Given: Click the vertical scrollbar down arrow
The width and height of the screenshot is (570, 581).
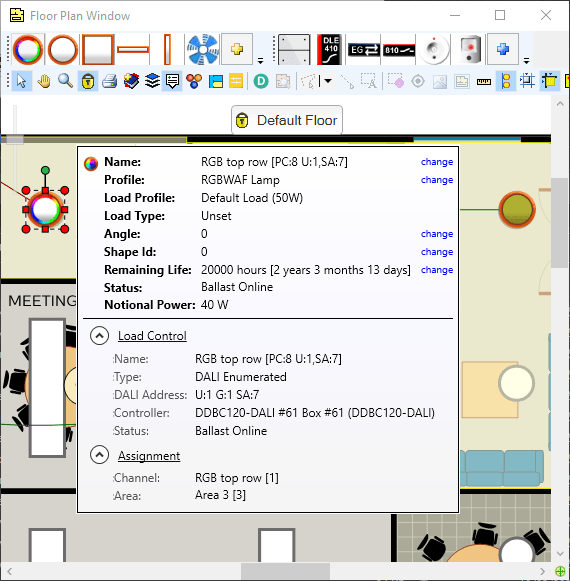Looking at the screenshot, I should pyautogui.click(x=560, y=554).
